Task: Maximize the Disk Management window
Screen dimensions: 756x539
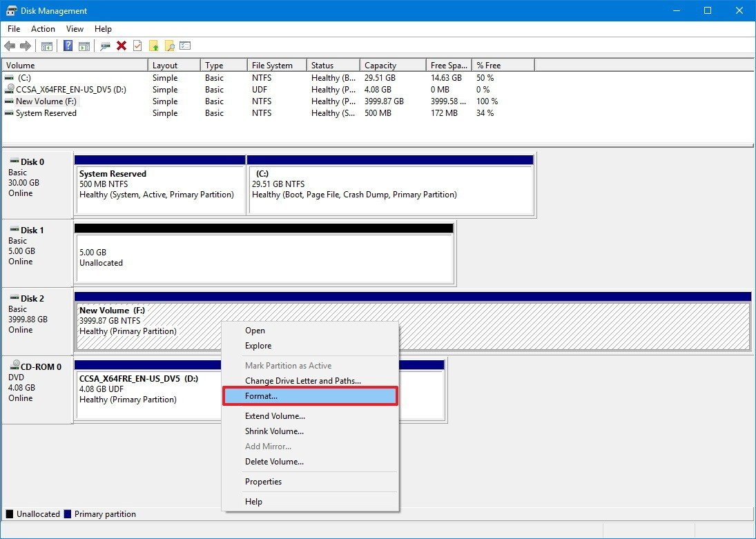Action: click(708, 10)
